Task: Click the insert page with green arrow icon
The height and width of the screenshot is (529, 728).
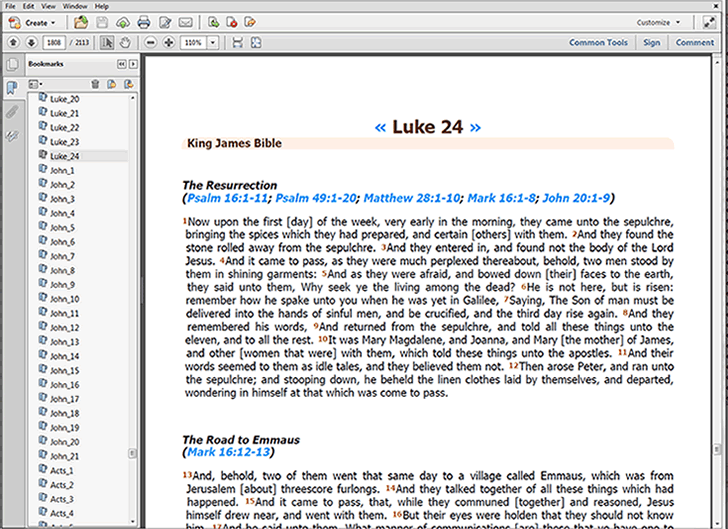Action: 214,22
